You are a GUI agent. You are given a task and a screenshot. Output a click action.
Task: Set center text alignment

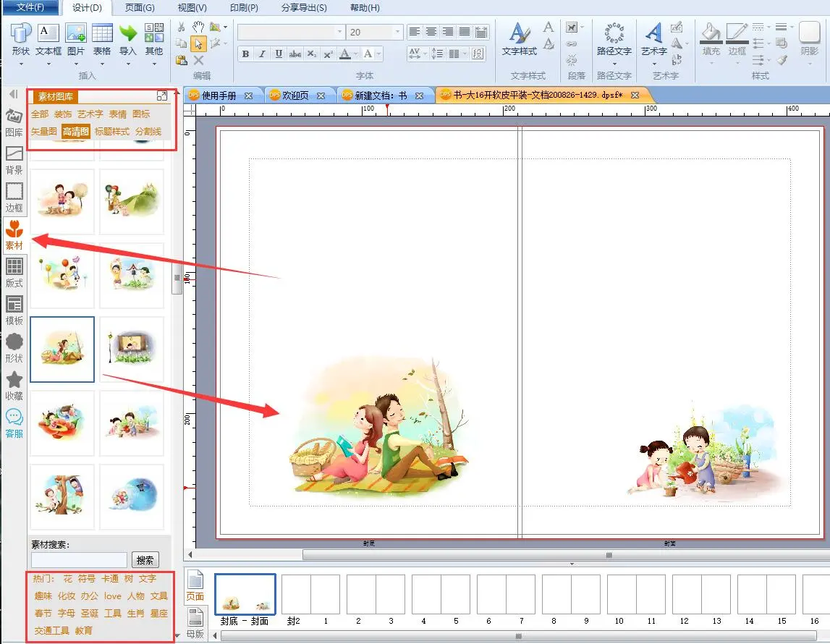tap(431, 33)
